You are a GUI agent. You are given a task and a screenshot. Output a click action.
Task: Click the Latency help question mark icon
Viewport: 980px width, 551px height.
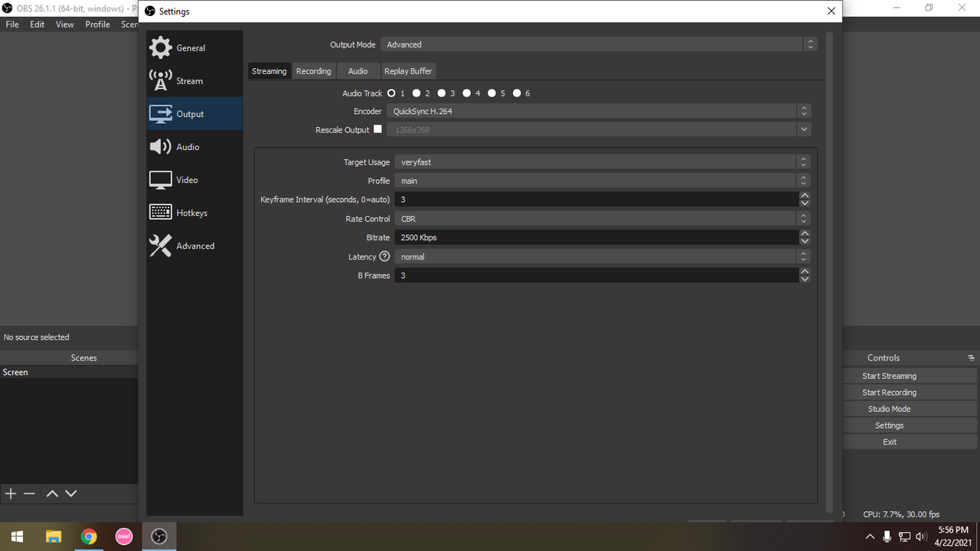[x=384, y=256]
